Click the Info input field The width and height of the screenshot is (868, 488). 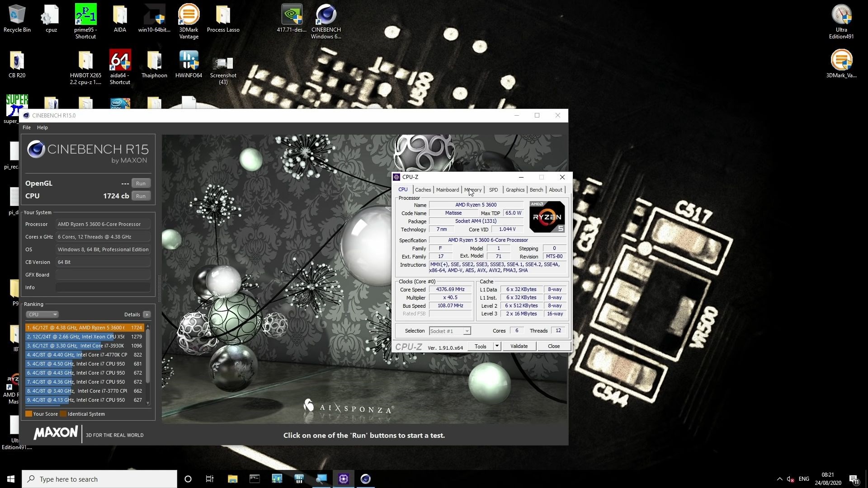coord(103,287)
